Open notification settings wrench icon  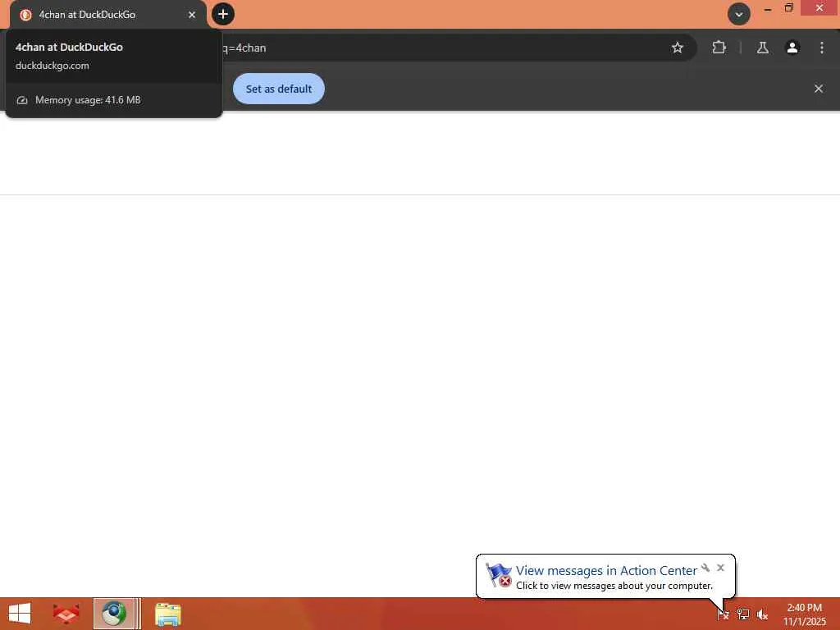pos(705,568)
